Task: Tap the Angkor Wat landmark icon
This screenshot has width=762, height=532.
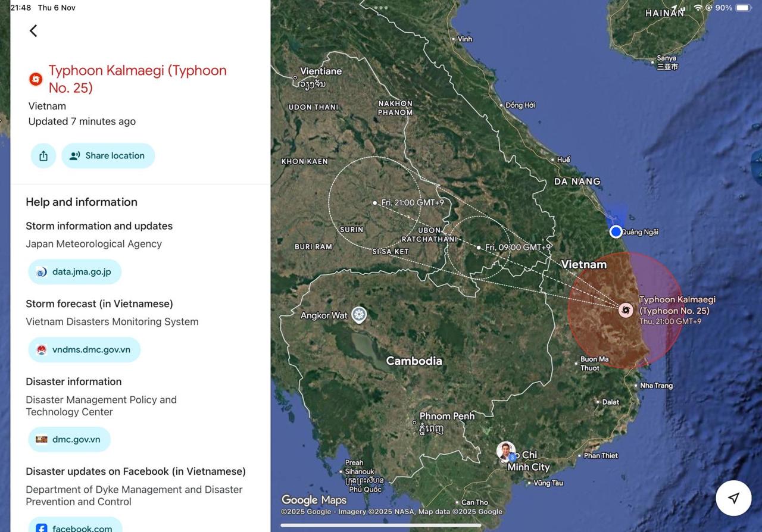Action: tap(359, 315)
